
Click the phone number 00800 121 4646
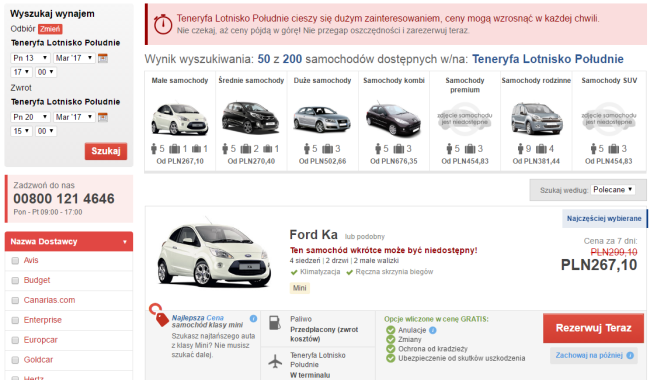pos(64,199)
